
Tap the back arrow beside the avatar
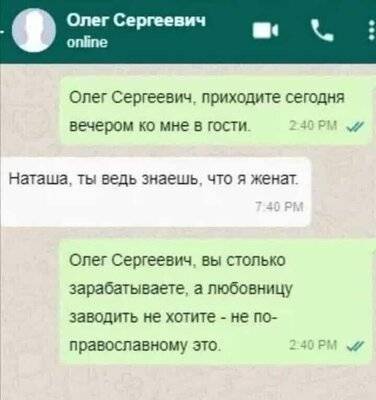2,32
